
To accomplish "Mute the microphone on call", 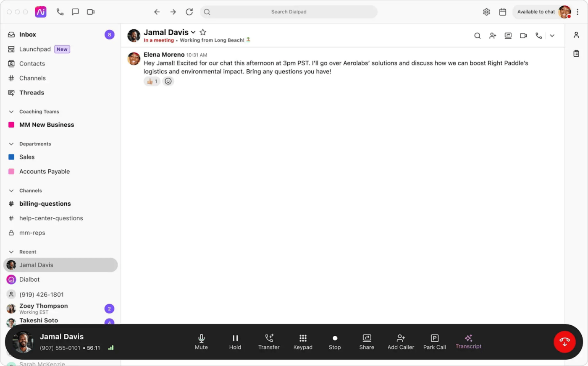I will (201, 342).
